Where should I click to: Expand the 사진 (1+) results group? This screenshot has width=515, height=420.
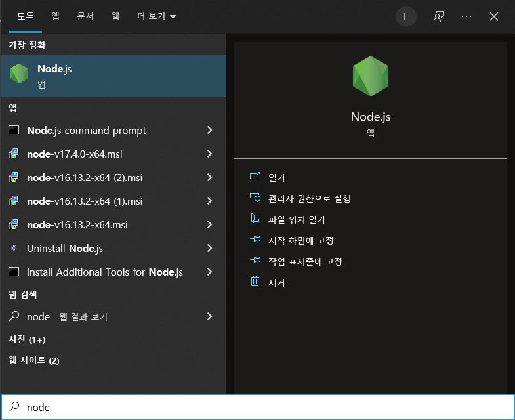coord(27,339)
